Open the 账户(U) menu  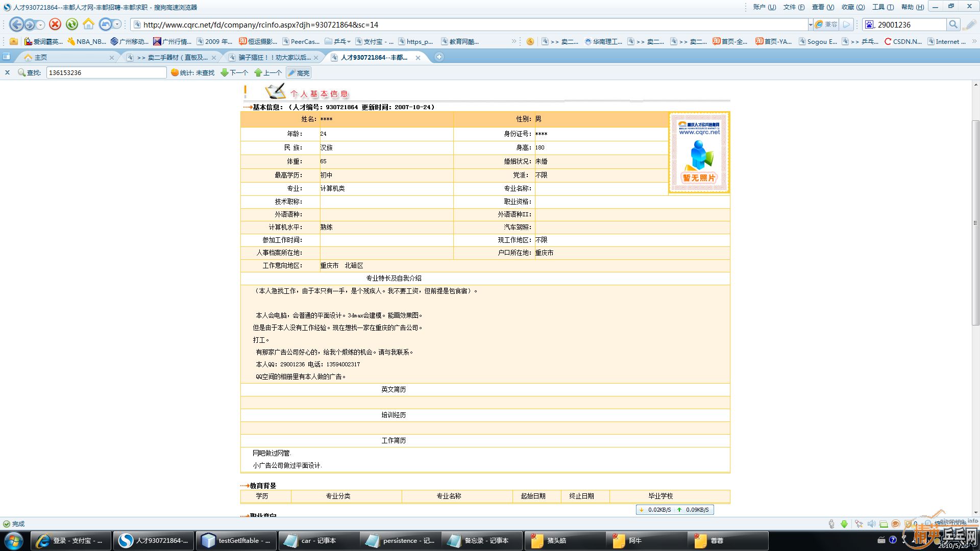tap(764, 7)
